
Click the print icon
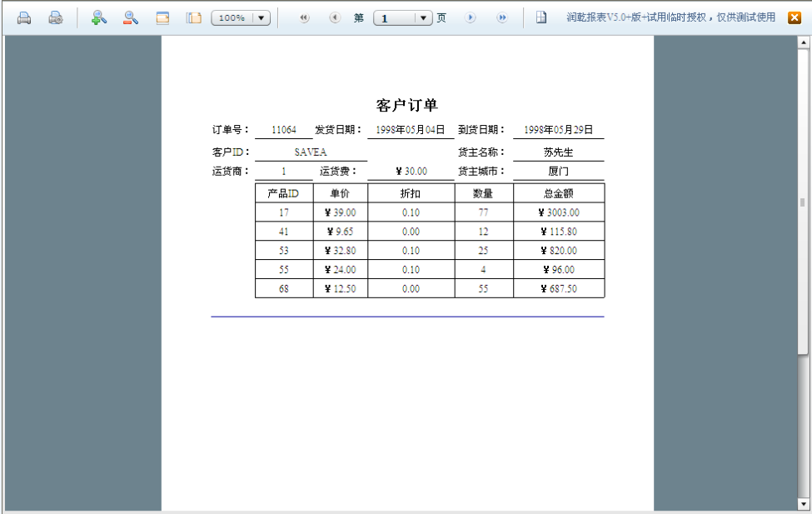pos(24,18)
